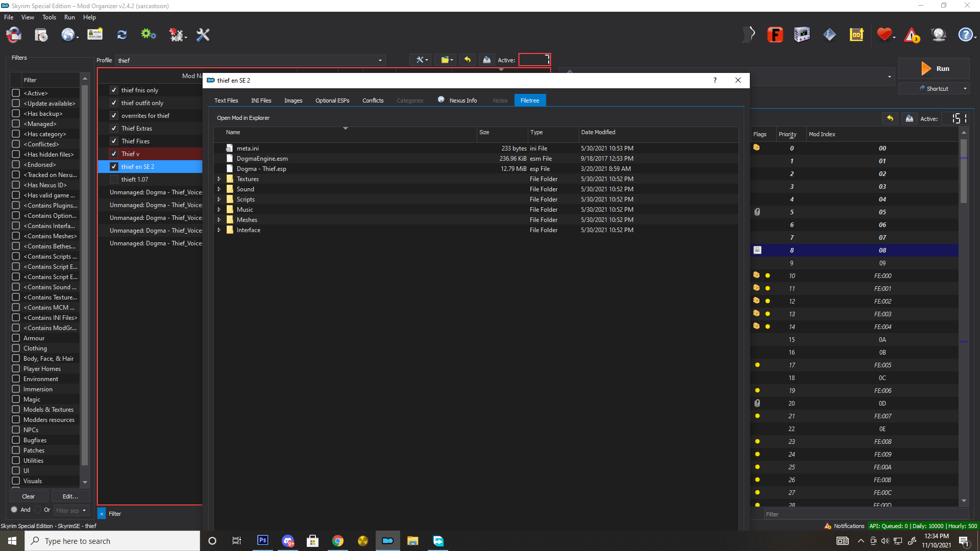Focus the Windows taskbar search box
The height and width of the screenshot is (551, 980).
[112, 541]
